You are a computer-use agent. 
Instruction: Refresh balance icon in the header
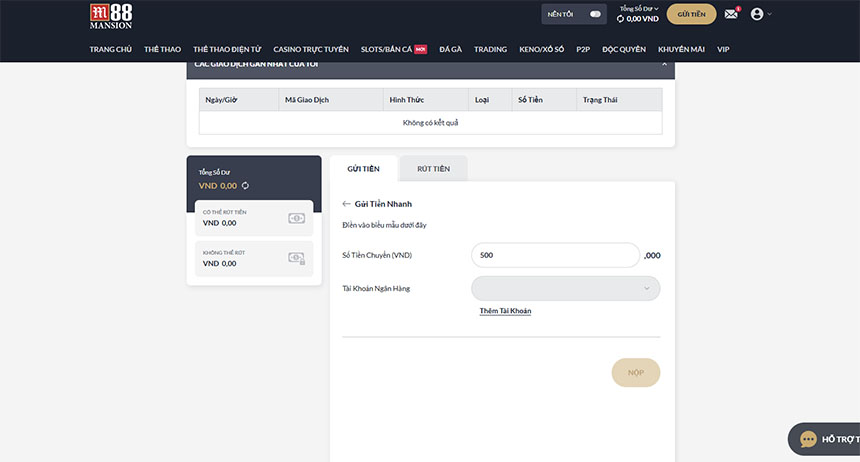point(620,19)
